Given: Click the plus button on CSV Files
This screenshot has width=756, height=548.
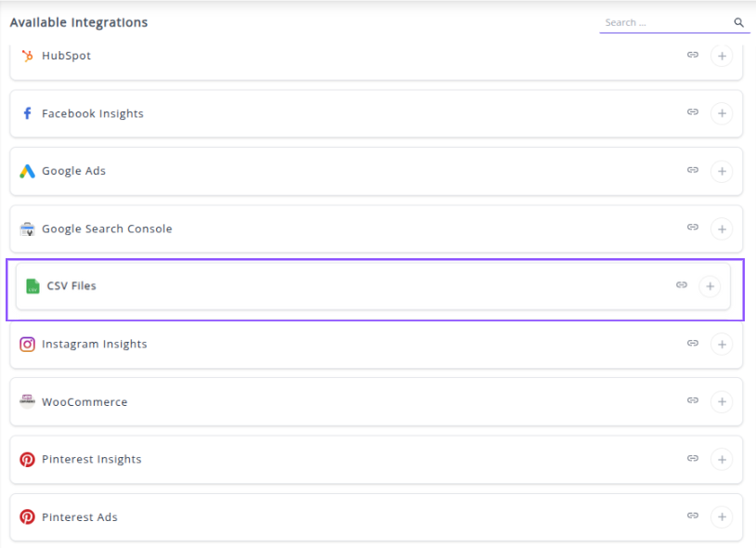Looking at the screenshot, I should tap(710, 286).
